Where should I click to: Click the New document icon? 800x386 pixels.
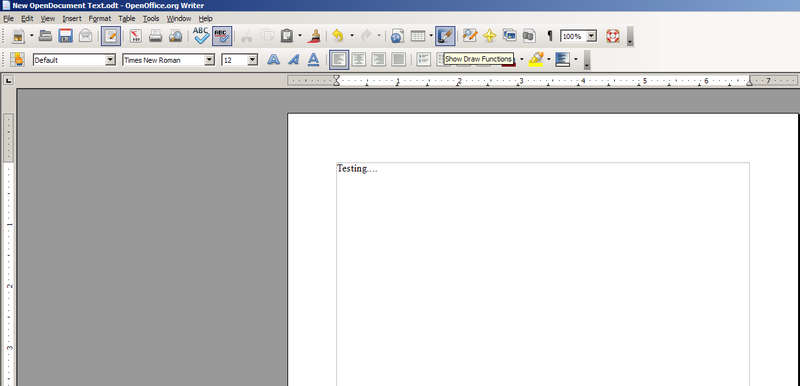tap(19, 36)
